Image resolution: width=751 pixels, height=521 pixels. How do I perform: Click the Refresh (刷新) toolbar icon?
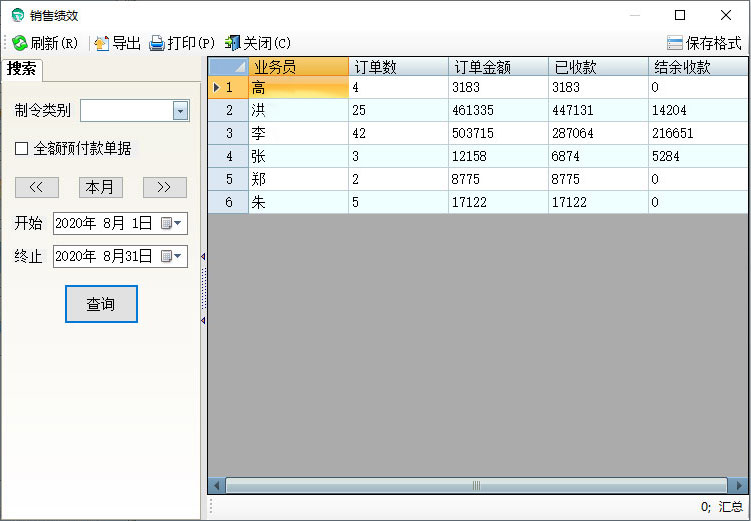19,43
